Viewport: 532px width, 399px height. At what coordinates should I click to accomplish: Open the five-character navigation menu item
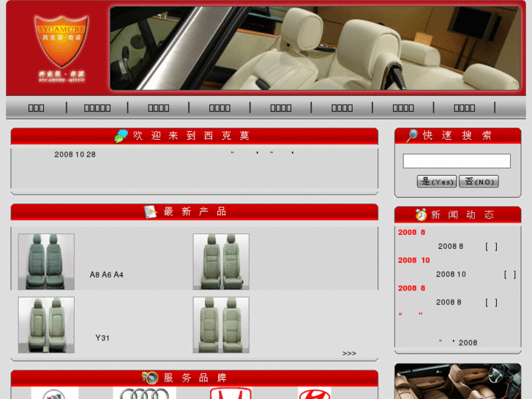[x=97, y=108]
